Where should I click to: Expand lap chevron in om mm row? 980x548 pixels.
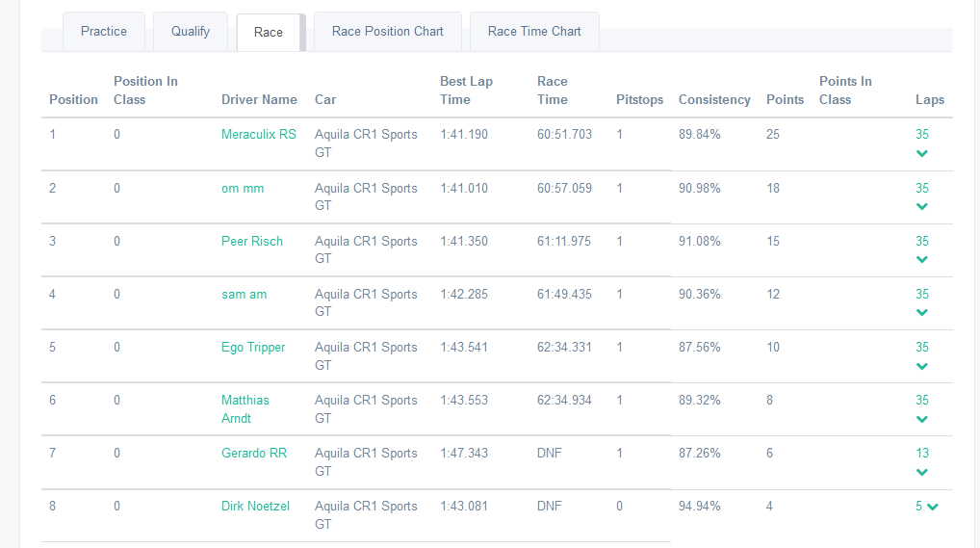pos(922,206)
